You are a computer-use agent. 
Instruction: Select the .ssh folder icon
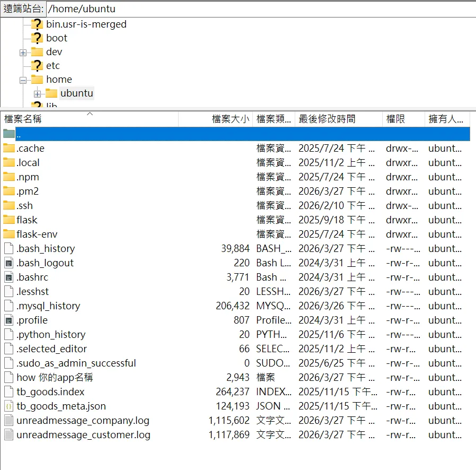[9, 206]
